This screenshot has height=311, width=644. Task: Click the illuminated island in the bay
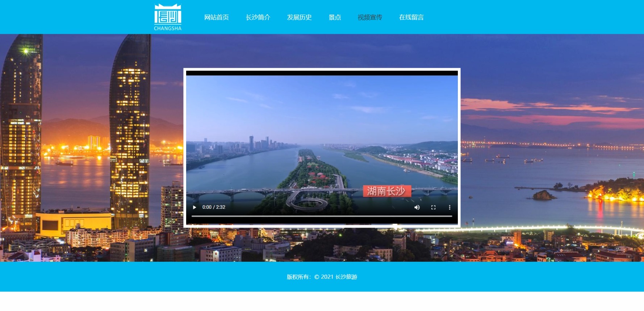pyautogui.click(x=612, y=190)
